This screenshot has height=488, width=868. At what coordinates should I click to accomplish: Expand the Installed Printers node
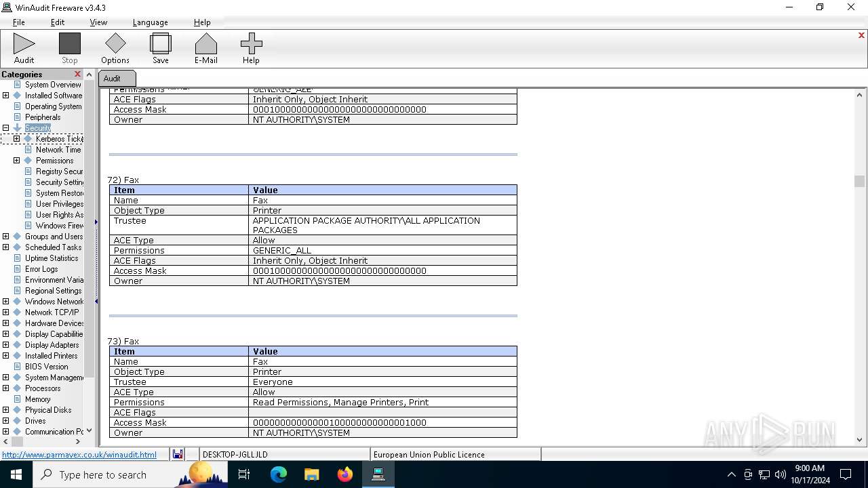point(6,356)
